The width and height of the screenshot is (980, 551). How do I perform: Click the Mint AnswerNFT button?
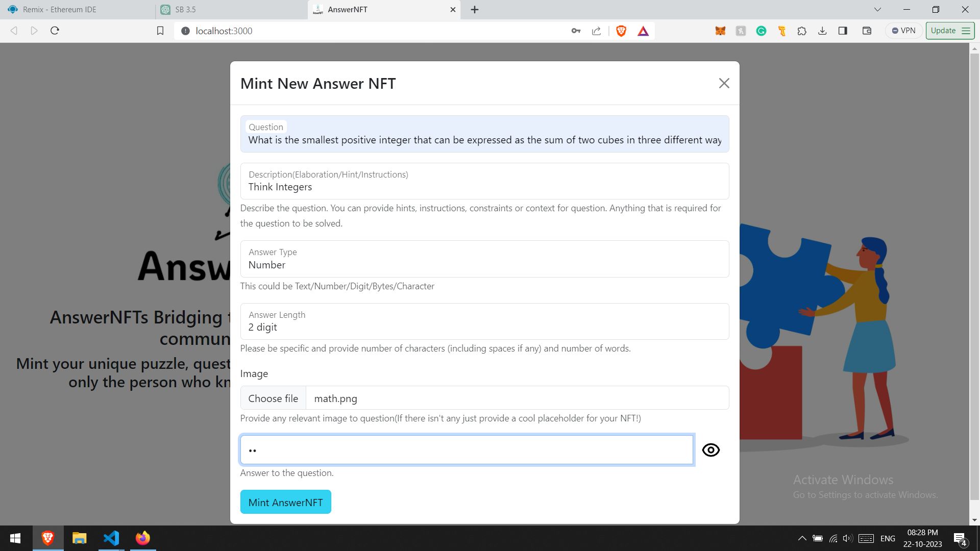click(285, 502)
